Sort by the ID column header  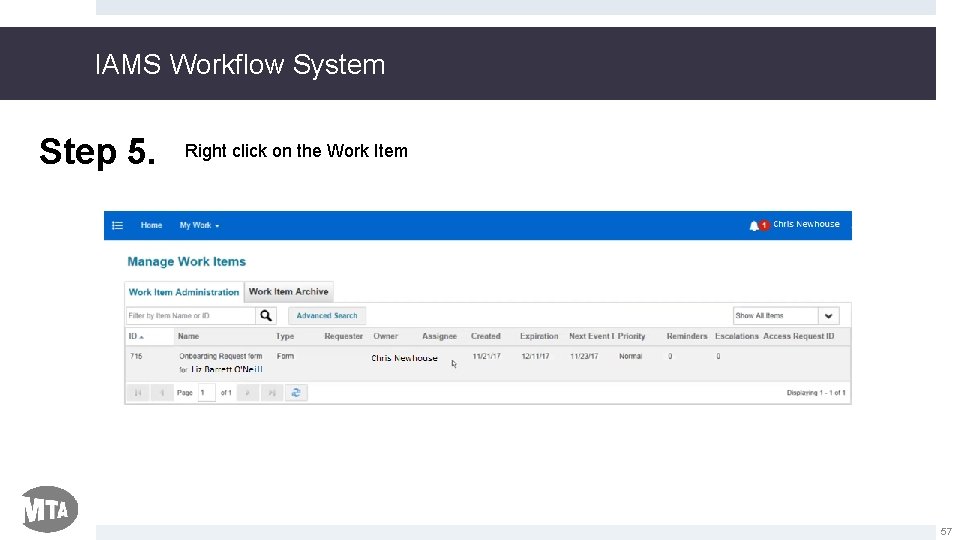point(136,336)
